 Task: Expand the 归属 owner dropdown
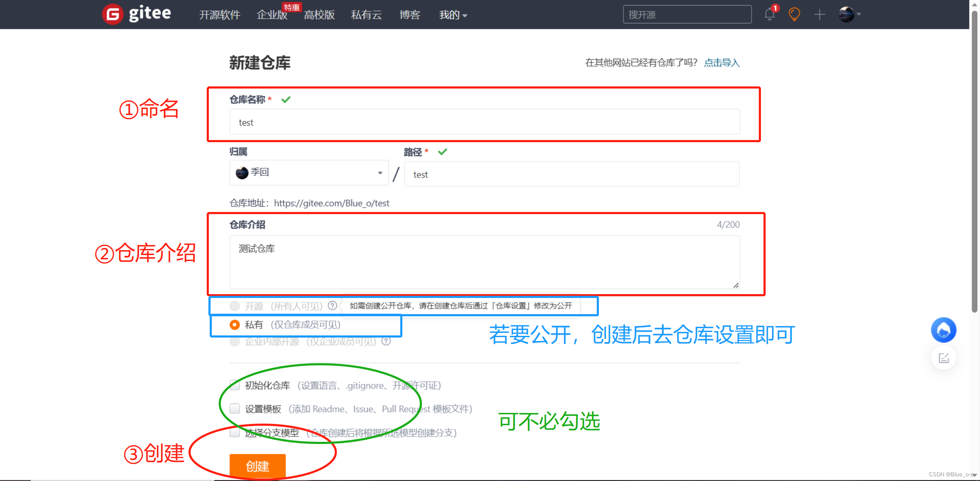[379, 173]
